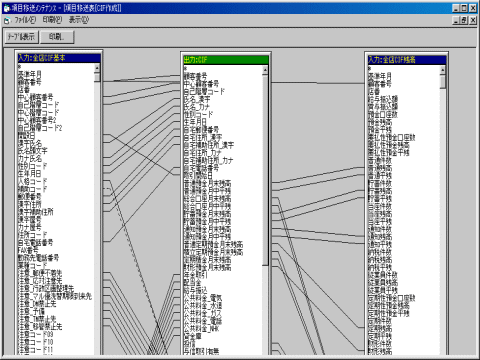Click the 印刷... toolbar button
Screen dimensions: 480x360
[57, 37]
